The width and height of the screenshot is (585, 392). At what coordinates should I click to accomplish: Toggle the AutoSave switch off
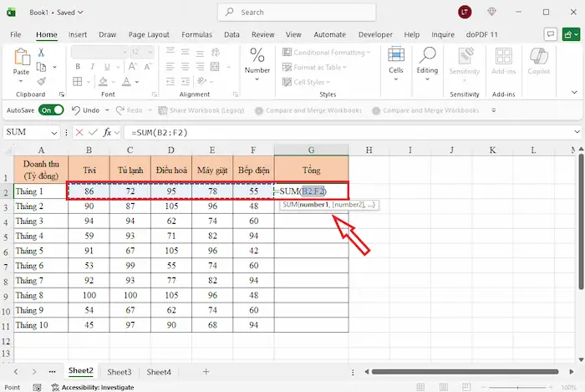click(50, 109)
